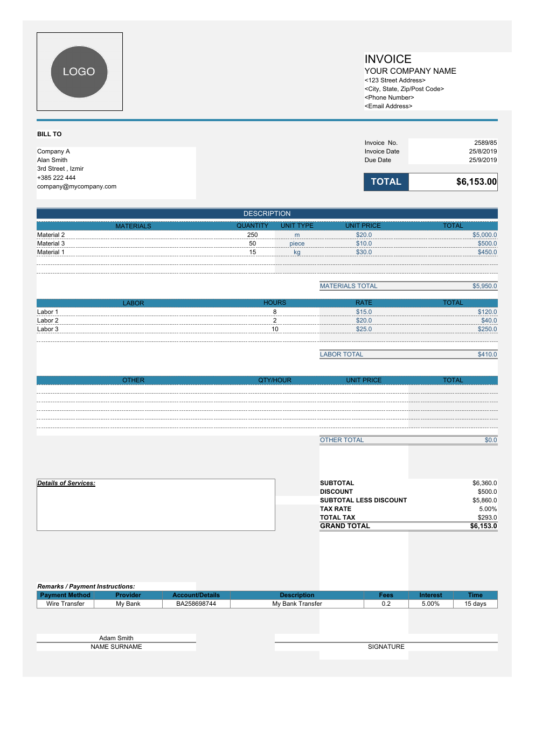Select the Material 2 row label
The height and width of the screenshot is (756, 535).
click(51, 235)
